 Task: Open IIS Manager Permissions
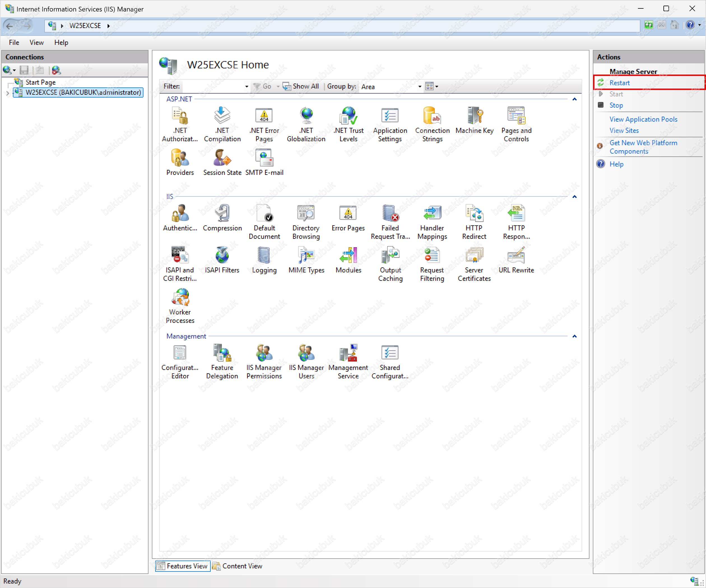pos(264,361)
